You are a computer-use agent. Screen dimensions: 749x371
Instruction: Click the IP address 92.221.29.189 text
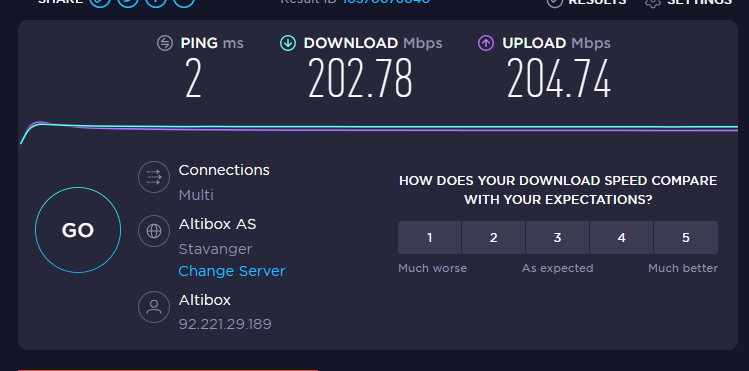click(x=225, y=325)
